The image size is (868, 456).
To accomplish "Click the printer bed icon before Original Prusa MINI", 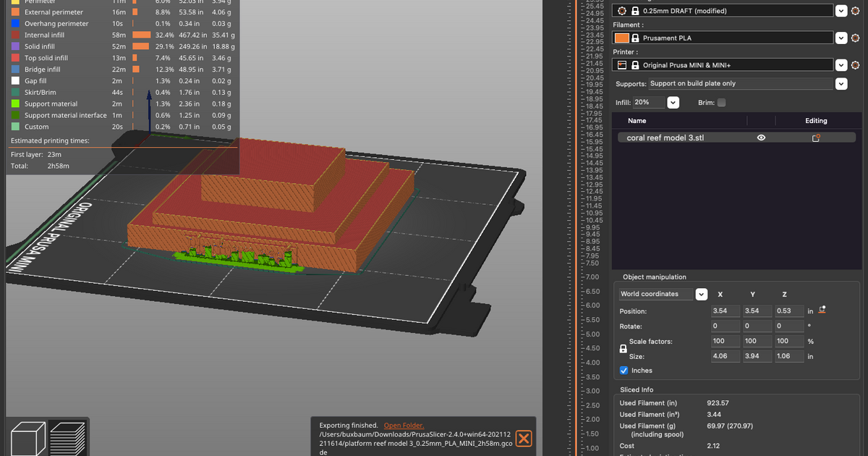I will pyautogui.click(x=621, y=64).
